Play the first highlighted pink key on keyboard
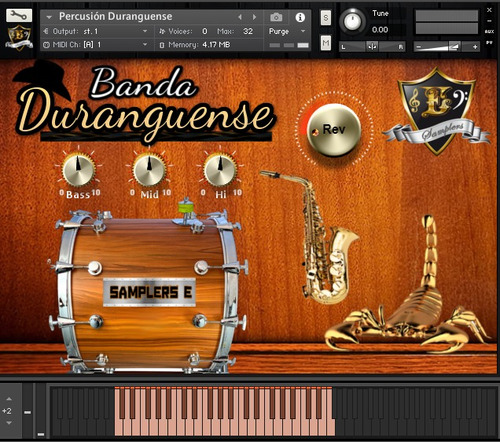This screenshot has width=500, height=442. pyautogui.click(x=117, y=427)
